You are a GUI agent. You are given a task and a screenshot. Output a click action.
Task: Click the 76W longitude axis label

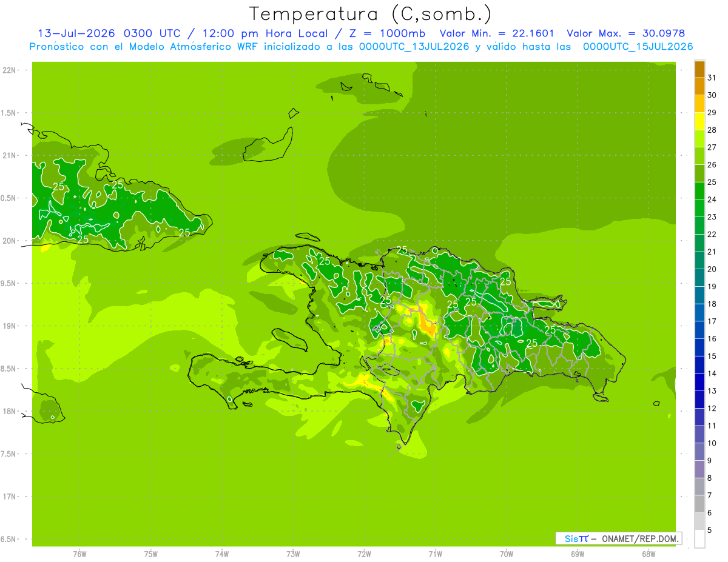point(79,554)
